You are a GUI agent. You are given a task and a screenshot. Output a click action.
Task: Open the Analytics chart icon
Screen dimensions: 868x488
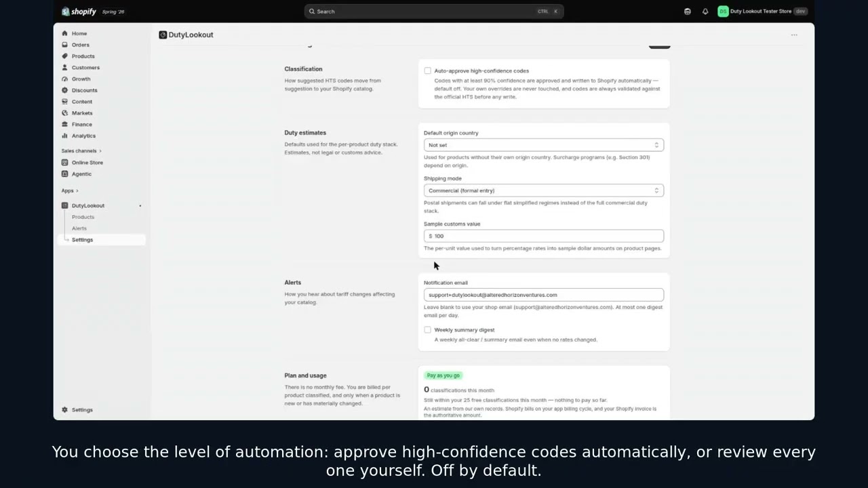65,136
